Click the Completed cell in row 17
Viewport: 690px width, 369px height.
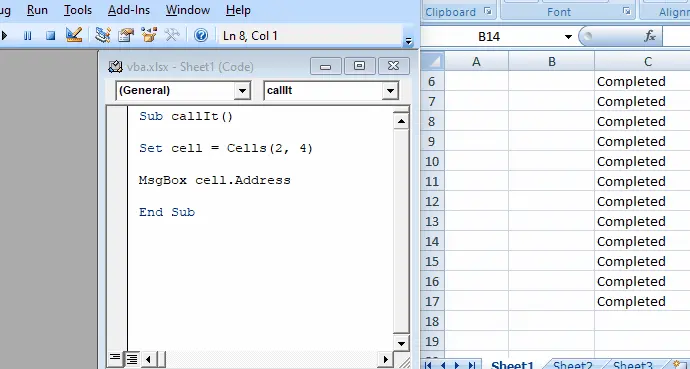coord(642,301)
